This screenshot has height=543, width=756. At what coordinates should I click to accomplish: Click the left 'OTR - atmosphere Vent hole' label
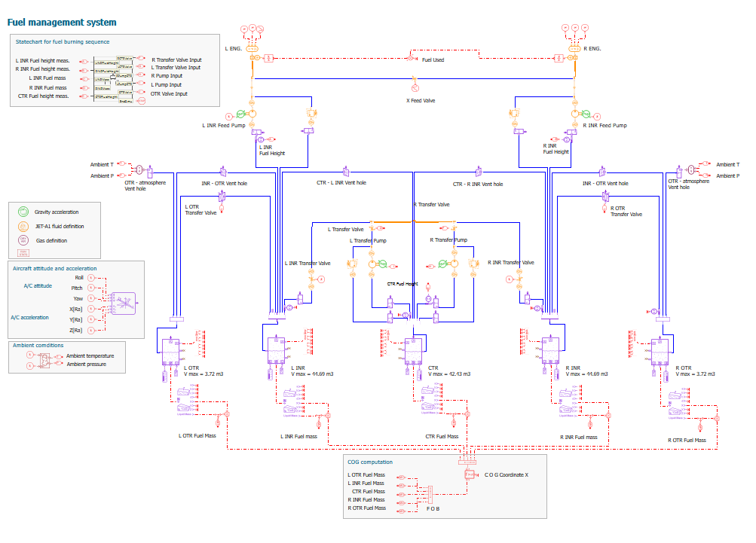point(145,186)
